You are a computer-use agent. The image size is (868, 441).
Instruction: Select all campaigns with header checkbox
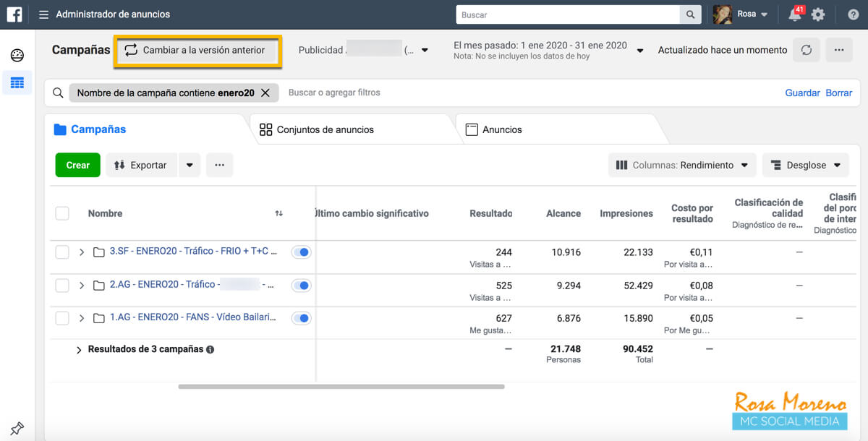click(62, 213)
